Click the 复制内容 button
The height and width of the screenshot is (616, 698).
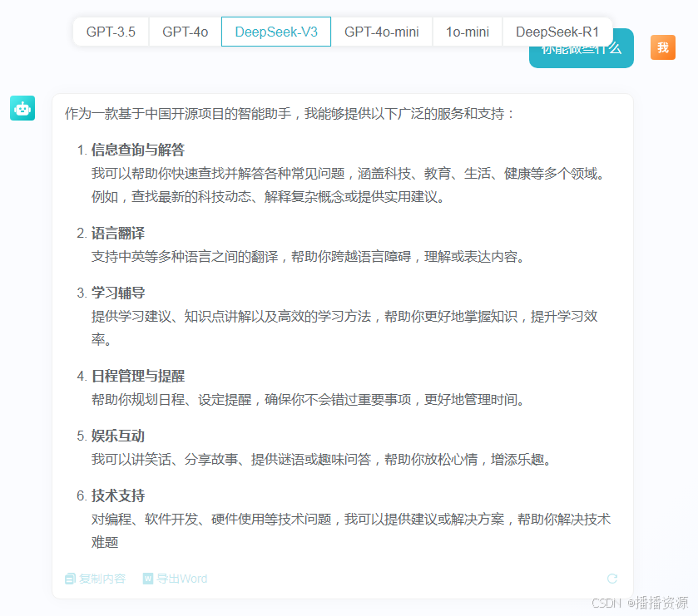(x=96, y=579)
